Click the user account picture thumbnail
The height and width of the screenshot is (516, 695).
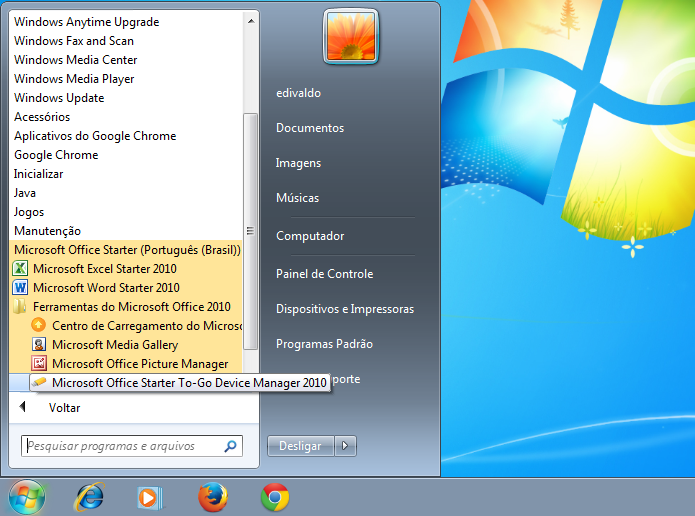[351, 36]
